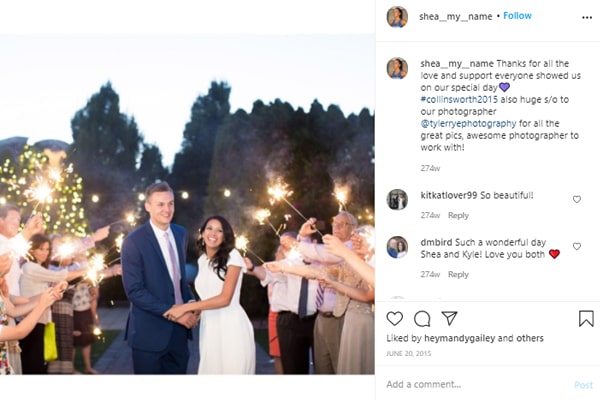Visit @tylerryephotography profile
Screen dimensions: 600x400
(476, 123)
